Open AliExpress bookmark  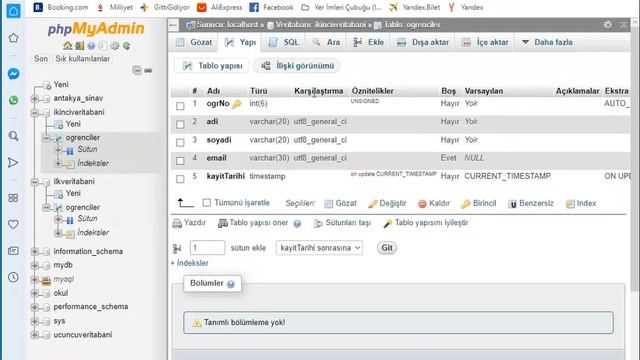[220, 7]
